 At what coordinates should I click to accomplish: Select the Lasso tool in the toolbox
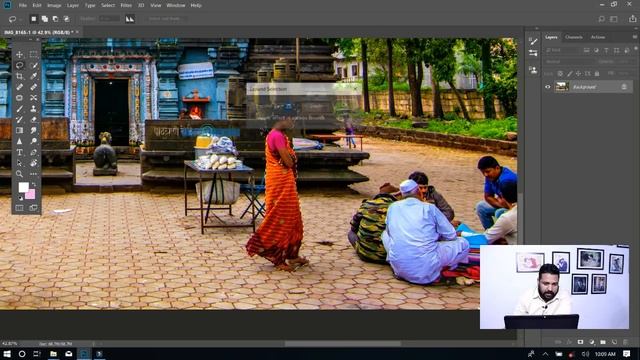coord(19,65)
